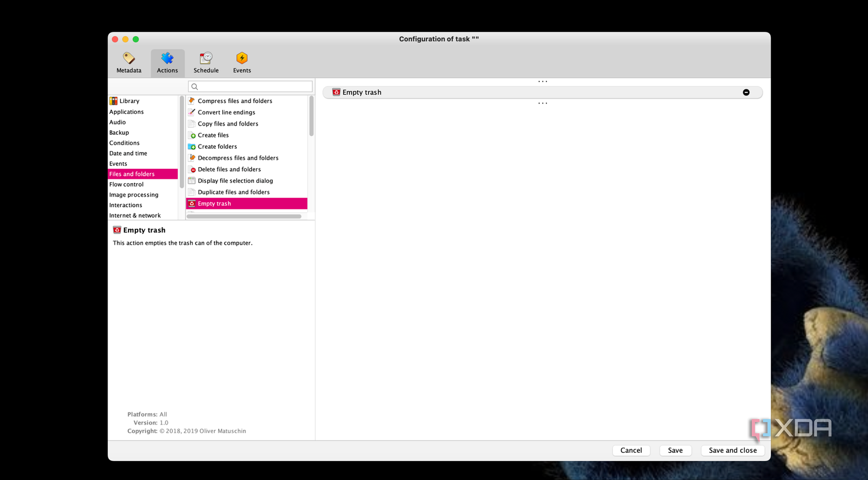Select the Library category
This screenshot has height=480, width=868.
tap(143, 101)
